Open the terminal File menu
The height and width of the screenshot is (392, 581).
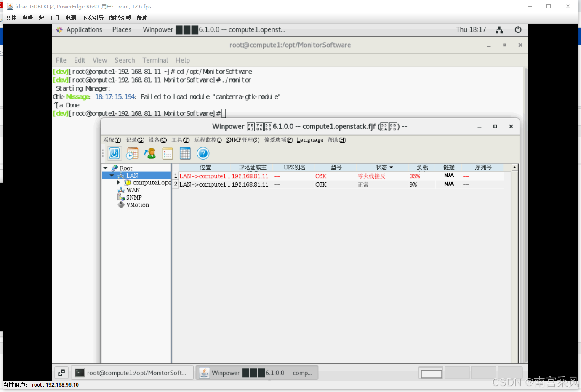click(61, 60)
